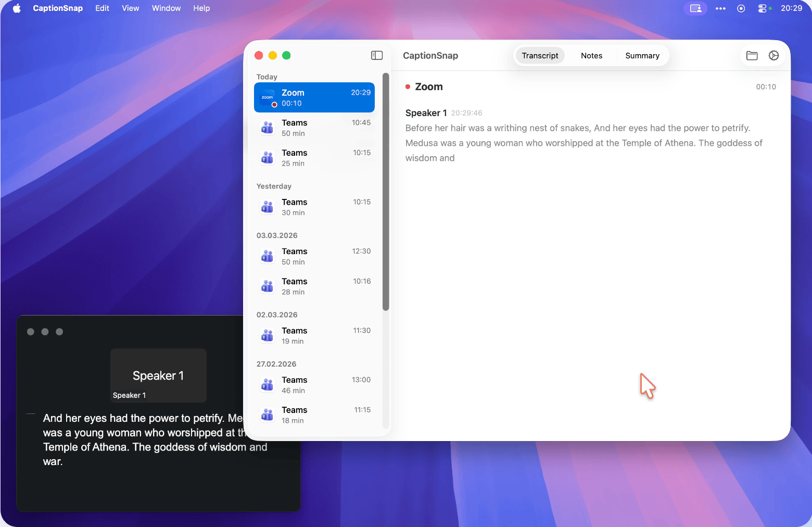Switch to the Transcript tab
The width and height of the screenshot is (812, 527).
(x=540, y=56)
